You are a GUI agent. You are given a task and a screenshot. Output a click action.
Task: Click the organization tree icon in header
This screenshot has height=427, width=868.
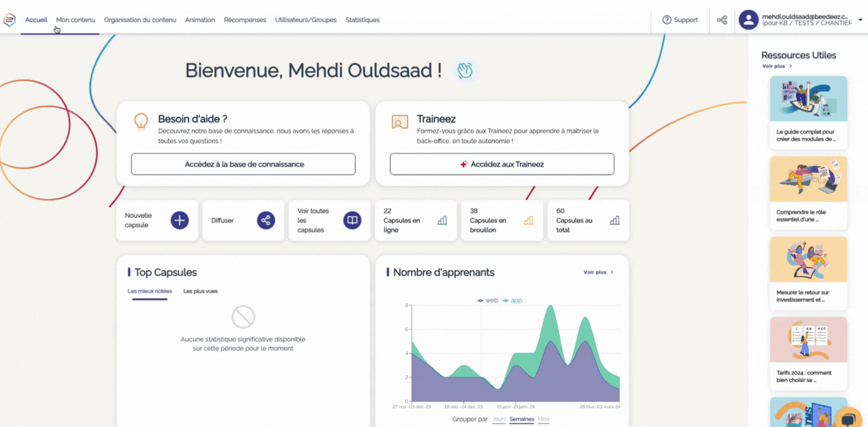[x=722, y=20]
